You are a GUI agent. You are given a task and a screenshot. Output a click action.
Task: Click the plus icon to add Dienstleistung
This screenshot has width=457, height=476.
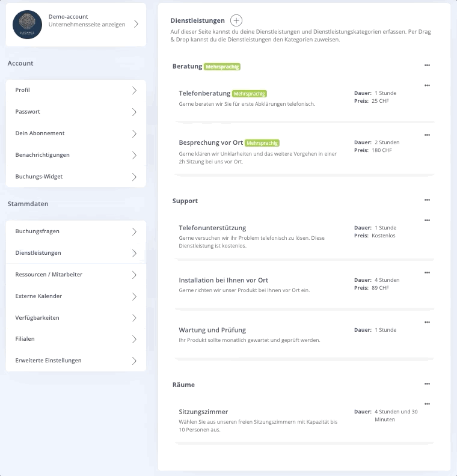coord(237,21)
